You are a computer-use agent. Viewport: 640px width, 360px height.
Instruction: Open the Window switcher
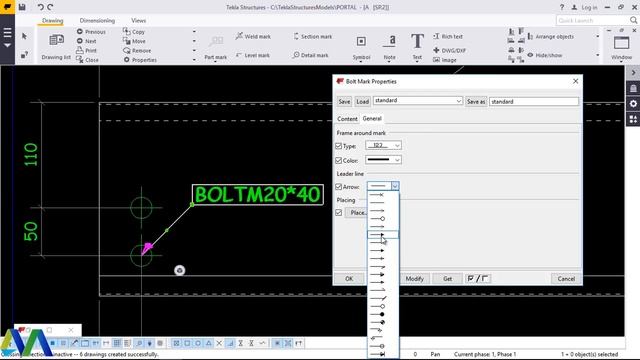click(622, 47)
